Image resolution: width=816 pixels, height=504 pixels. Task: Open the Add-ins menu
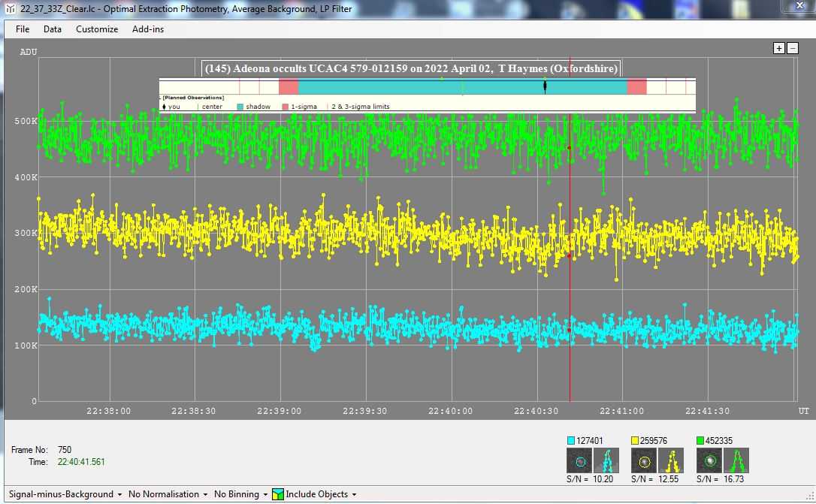click(x=148, y=29)
